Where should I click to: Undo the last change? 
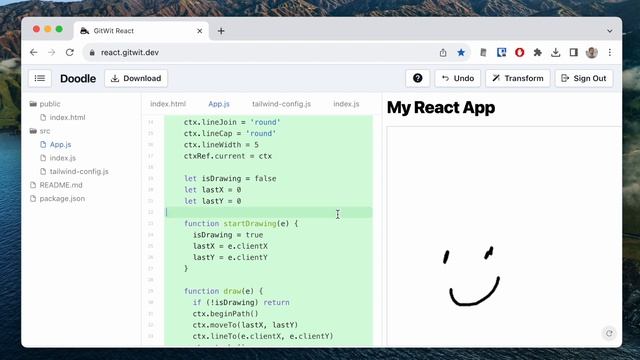(x=458, y=78)
